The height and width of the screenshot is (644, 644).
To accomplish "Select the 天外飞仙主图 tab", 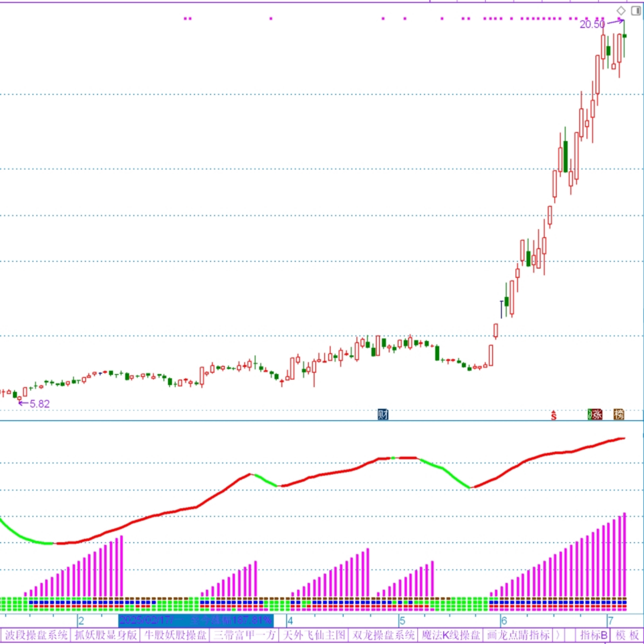I will tap(314, 635).
